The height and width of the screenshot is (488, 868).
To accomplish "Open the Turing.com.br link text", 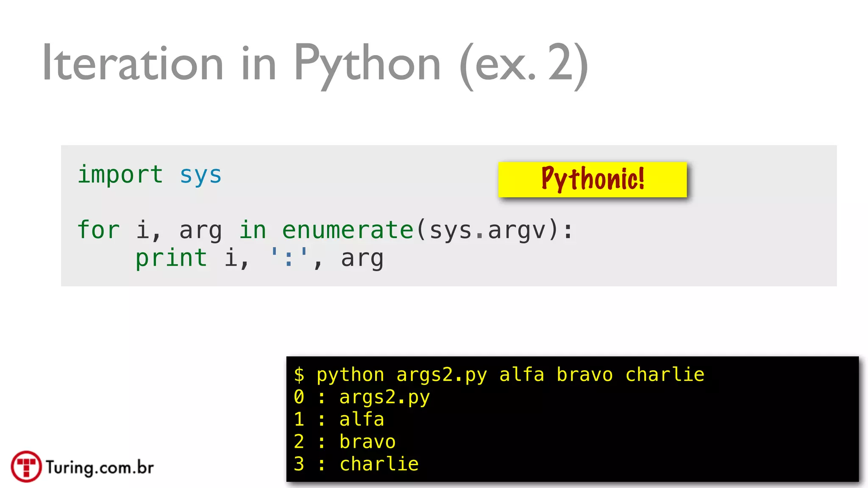I will tap(100, 468).
